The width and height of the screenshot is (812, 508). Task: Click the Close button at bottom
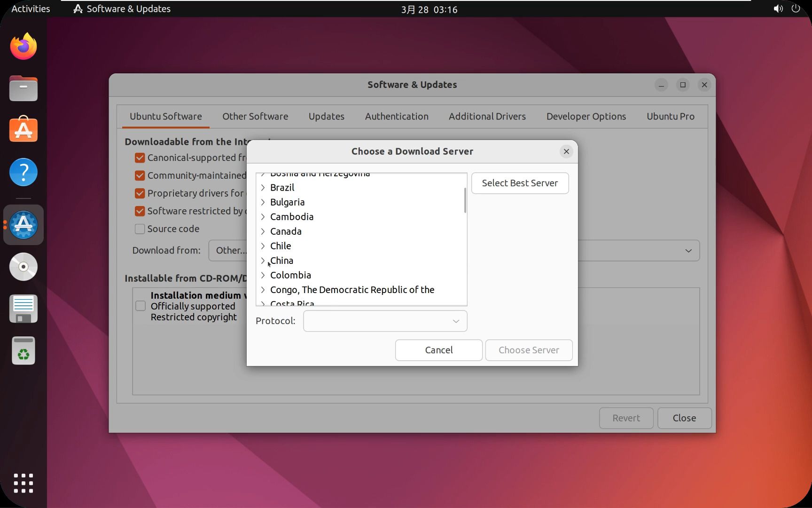[x=684, y=418]
